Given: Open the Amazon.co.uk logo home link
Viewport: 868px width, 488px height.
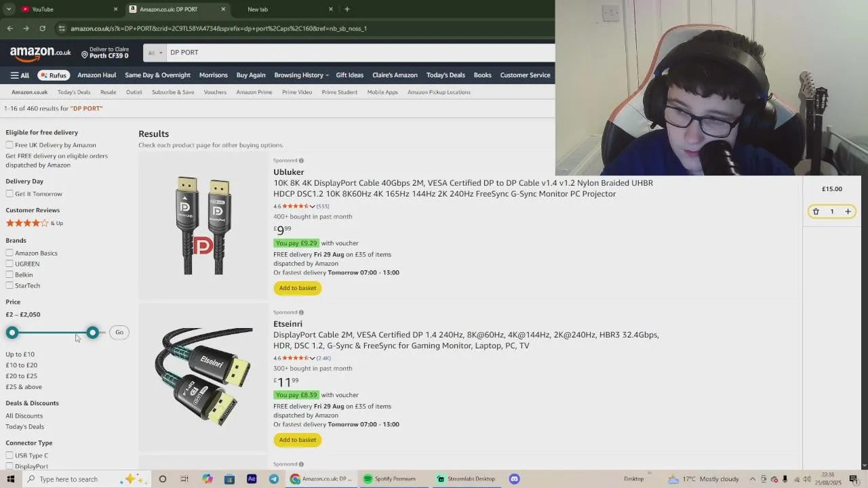Looking at the screenshot, I should [41, 53].
